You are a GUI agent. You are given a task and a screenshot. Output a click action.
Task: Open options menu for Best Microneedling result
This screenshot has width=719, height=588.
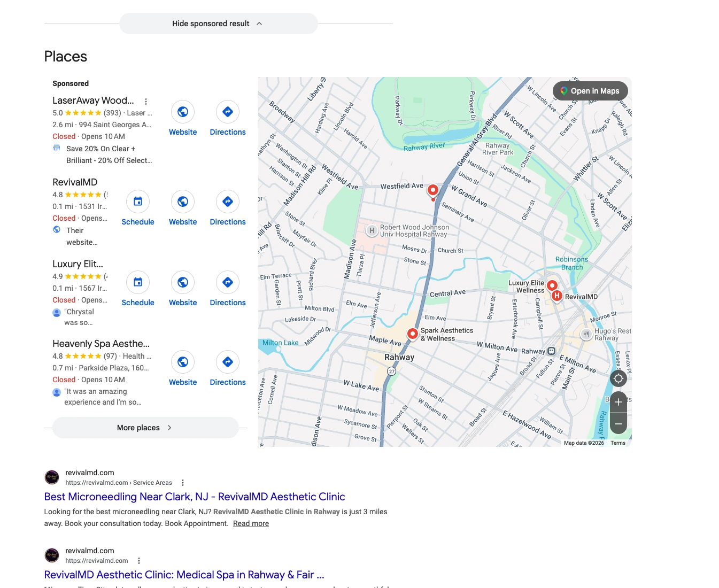coord(183,483)
